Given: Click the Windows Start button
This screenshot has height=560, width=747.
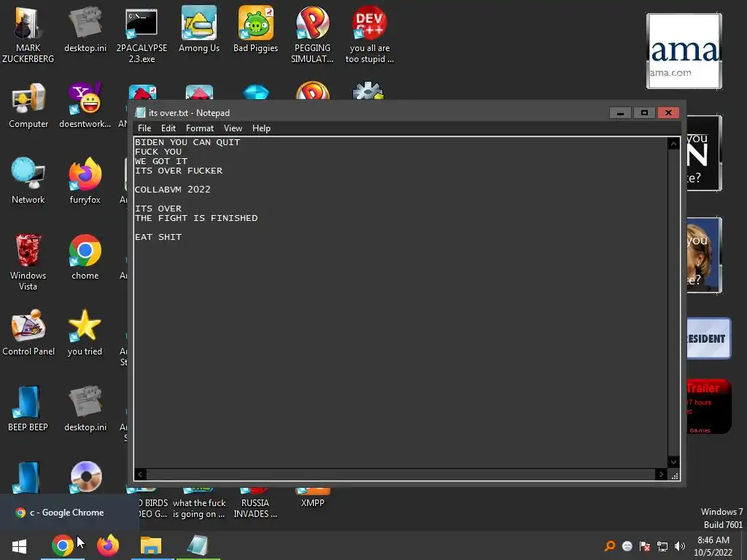Looking at the screenshot, I should pos(20,545).
